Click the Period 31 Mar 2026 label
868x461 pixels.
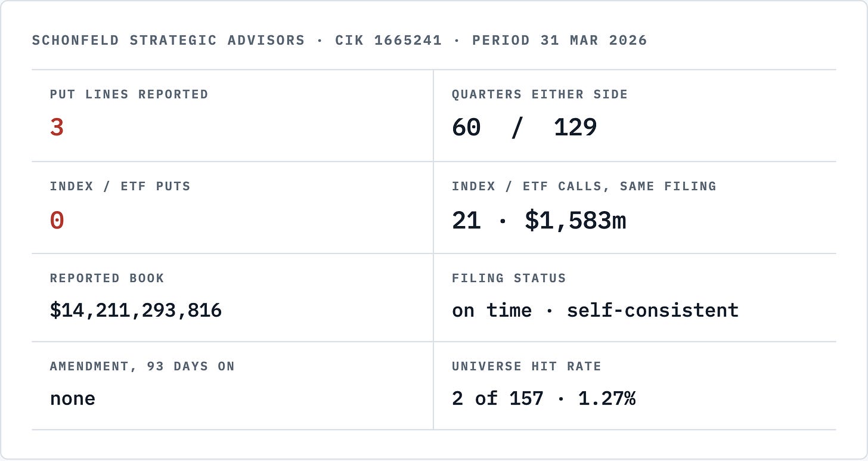(x=559, y=41)
